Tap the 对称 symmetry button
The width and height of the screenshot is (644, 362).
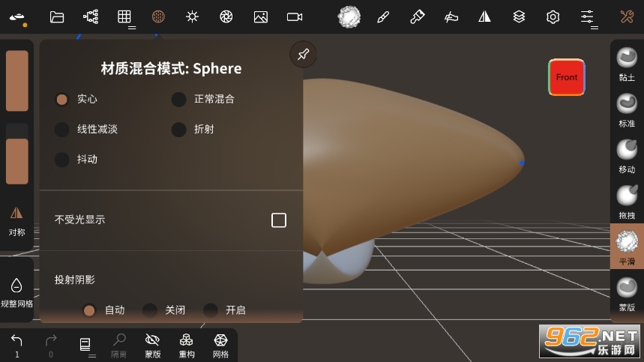[x=16, y=220]
